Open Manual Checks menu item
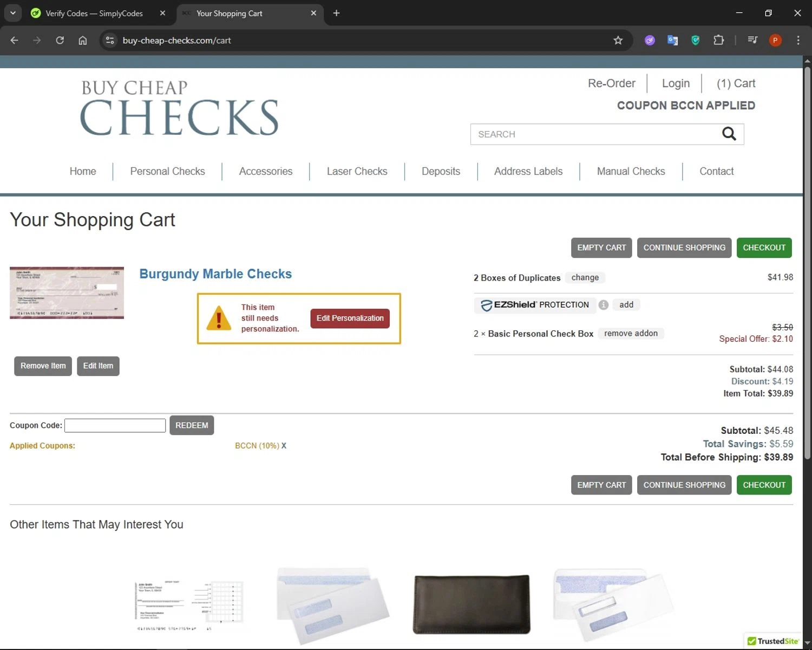 631,171
